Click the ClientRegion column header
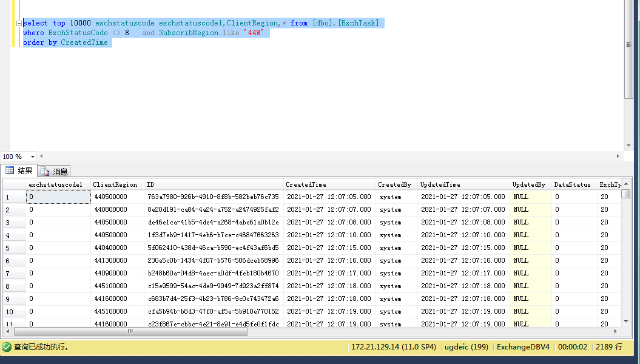The width and height of the screenshot is (640, 364). click(117, 184)
